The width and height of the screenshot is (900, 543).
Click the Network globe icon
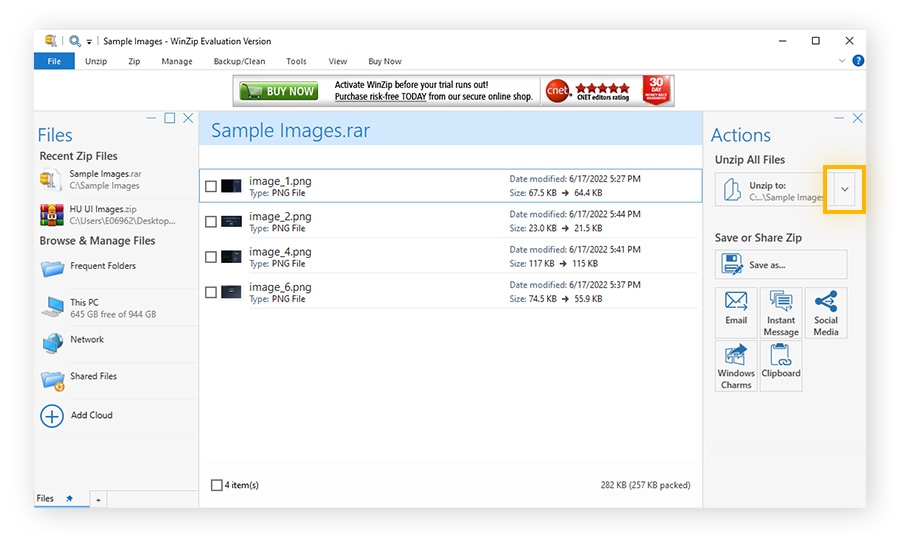click(53, 343)
